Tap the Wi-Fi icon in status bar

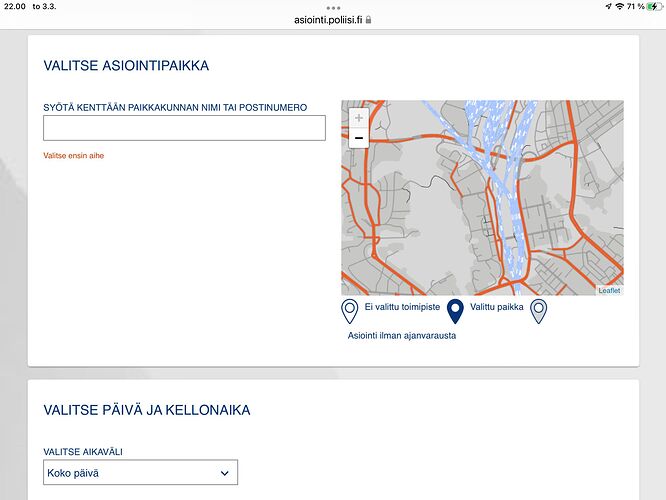(x=620, y=6)
